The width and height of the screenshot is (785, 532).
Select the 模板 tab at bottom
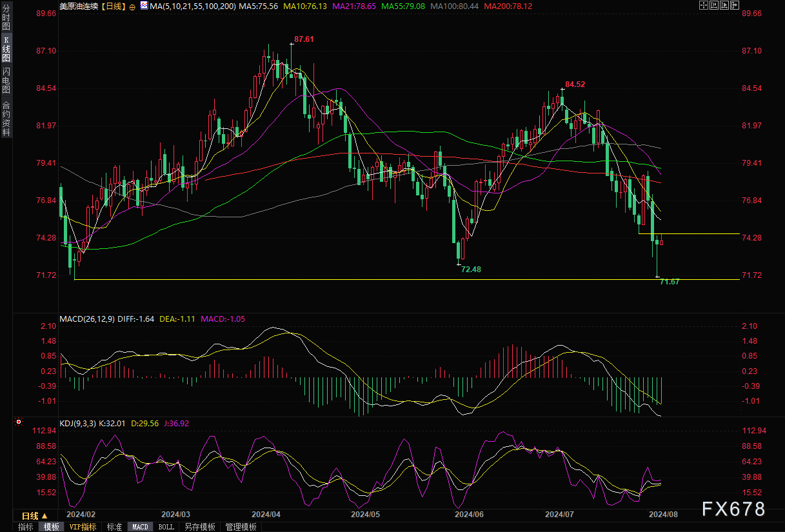(x=52, y=527)
